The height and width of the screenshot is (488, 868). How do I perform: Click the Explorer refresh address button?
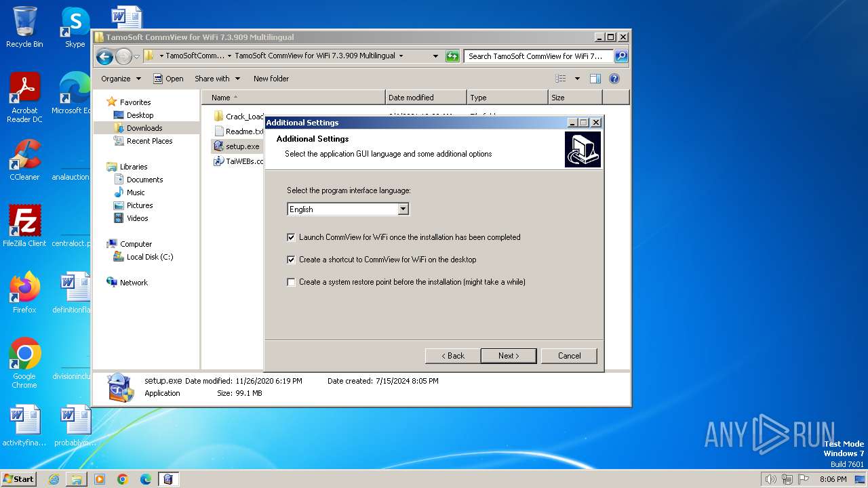452,56
